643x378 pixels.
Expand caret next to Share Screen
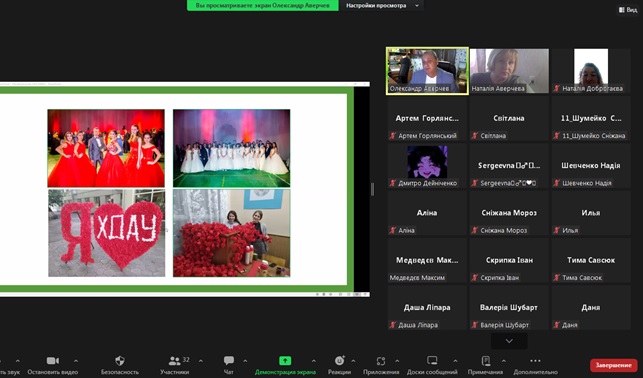coord(314,361)
